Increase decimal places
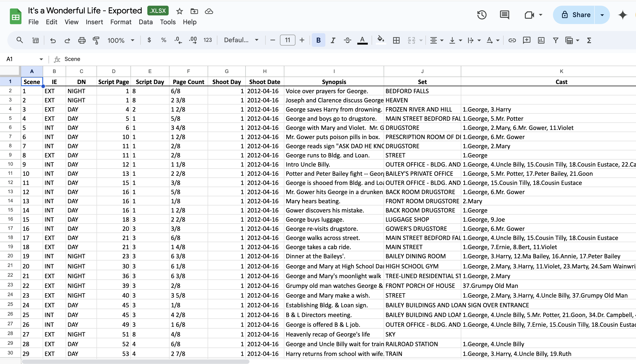636x364 pixels. coord(193,40)
